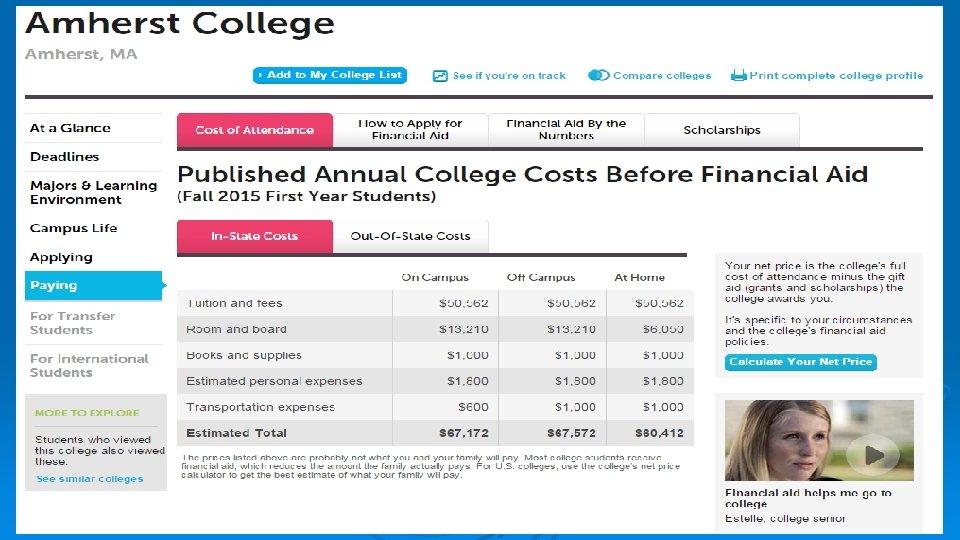Click the chart icon beside See if you're on track
This screenshot has width=960, height=540.
click(440, 76)
